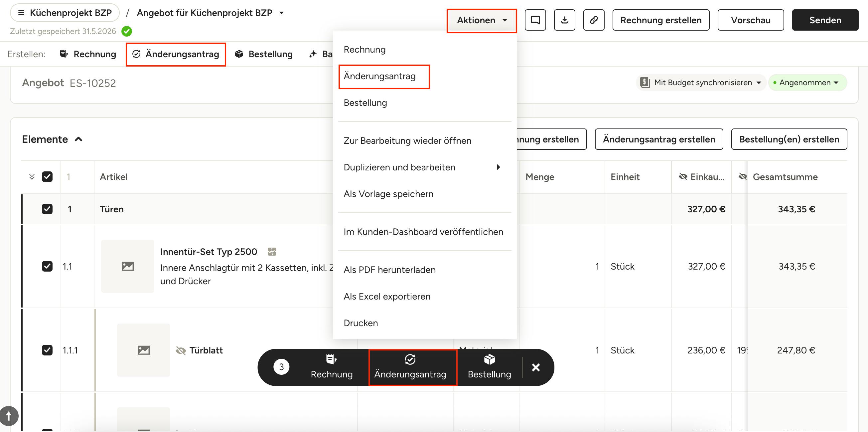Click the Innentür-Set Typ 2500 item name
The height and width of the screenshot is (432, 868).
click(x=209, y=252)
